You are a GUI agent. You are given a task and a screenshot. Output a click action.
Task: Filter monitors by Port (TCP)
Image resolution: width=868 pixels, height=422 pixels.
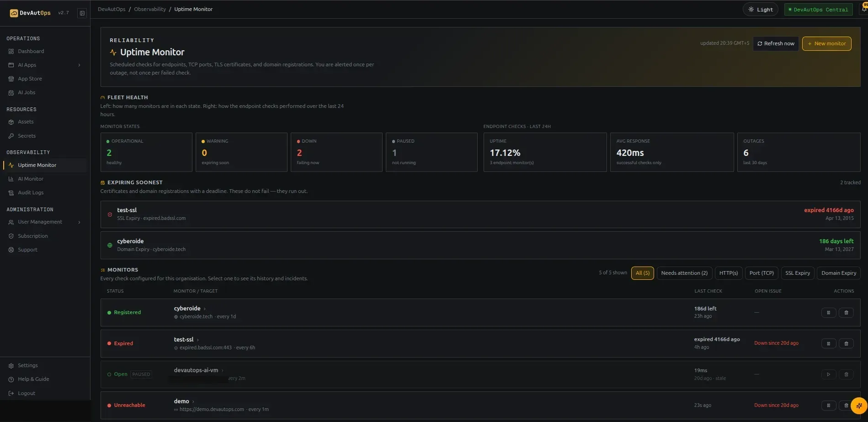pyautogui.click(x=761, y=273)
